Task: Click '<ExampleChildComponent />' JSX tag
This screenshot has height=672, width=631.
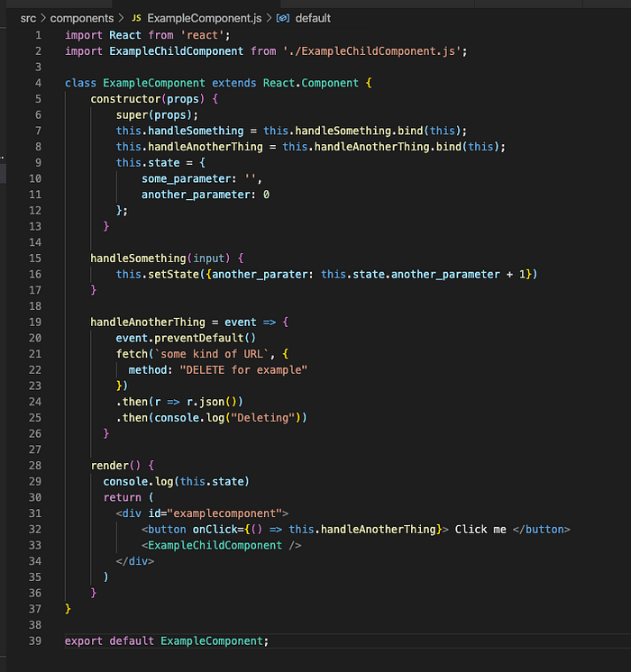Action: point(222,546)
